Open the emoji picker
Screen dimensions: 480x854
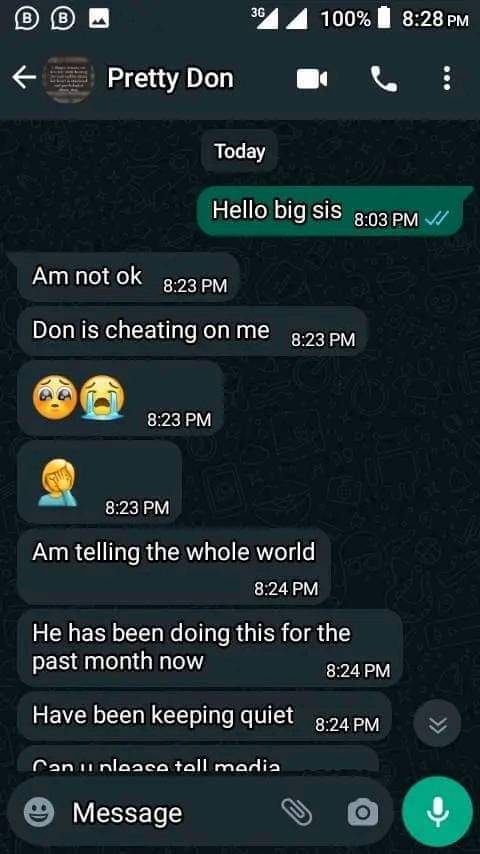click(x=39, y=813)
